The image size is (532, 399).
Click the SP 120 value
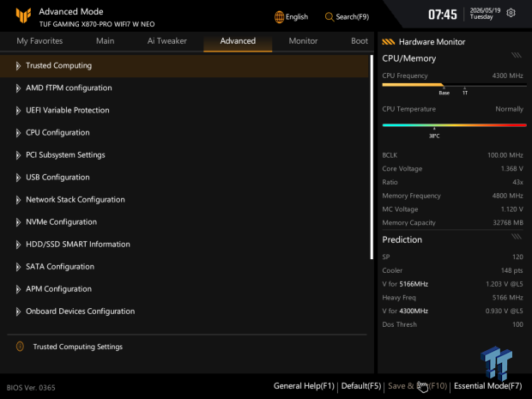(x=517, y=257)
